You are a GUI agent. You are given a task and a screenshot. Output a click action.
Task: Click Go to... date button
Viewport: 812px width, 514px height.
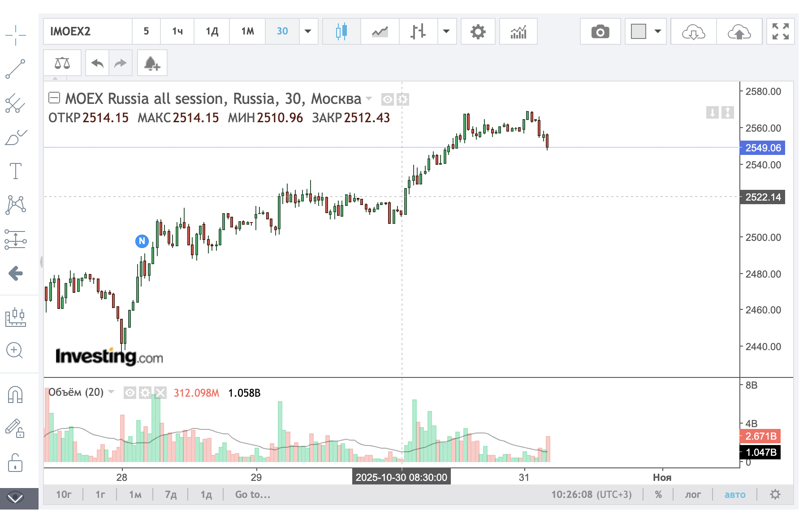(x=253, y=495)
